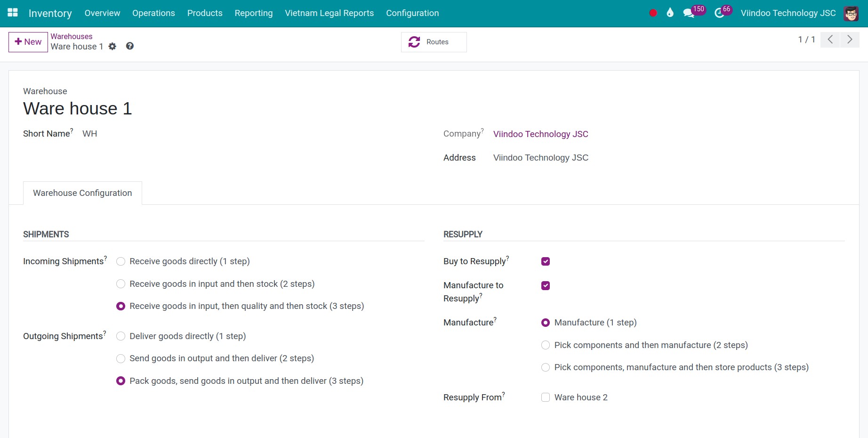This screenshot has width=868, height=438.
Task: Select Receive goods in input, quality, stock (3 steps)
Action: point(121,306)
